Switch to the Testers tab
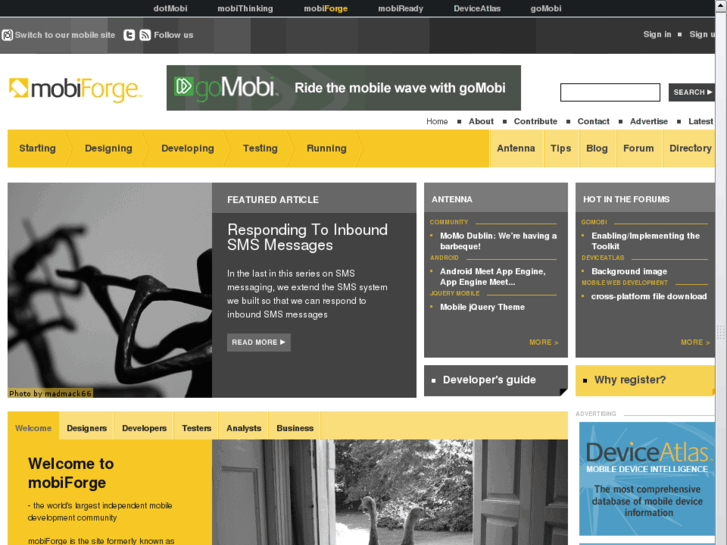727x545 pixels. (x=197, y=428)
